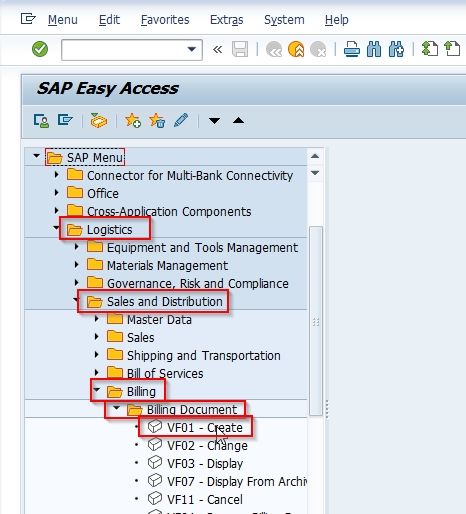Click the Cancel icon in toolbar
The height and width of the screenshot is (514, 466).
(318, 49)
